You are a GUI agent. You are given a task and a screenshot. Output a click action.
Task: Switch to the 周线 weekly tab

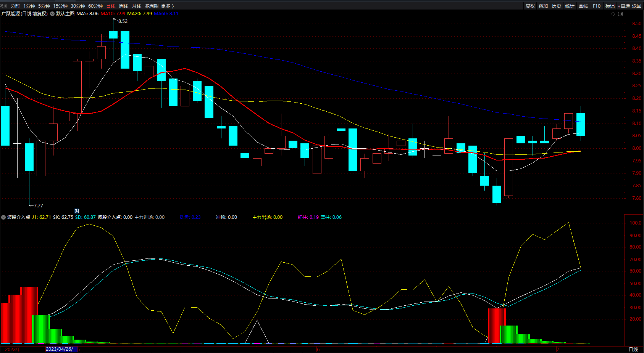coord(124,6)
